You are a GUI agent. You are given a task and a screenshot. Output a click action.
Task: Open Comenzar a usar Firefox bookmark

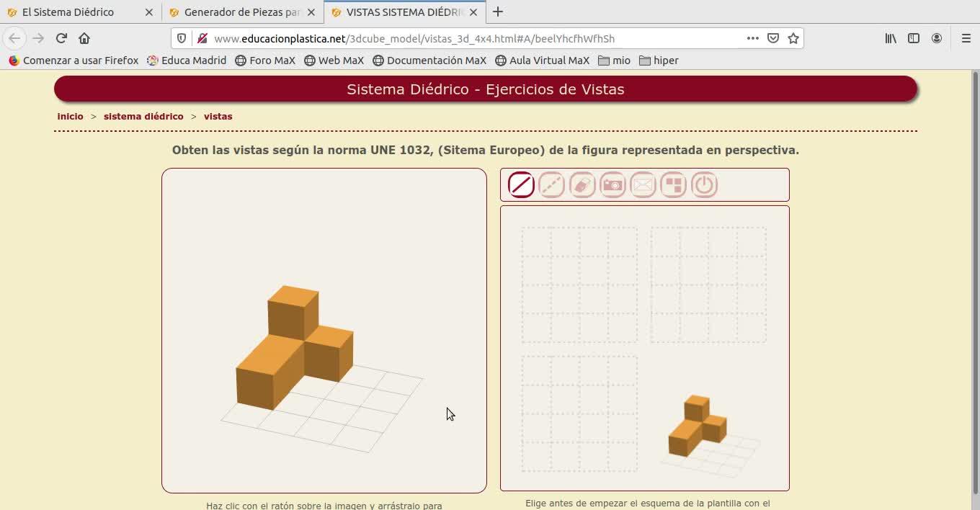[73, 61]
